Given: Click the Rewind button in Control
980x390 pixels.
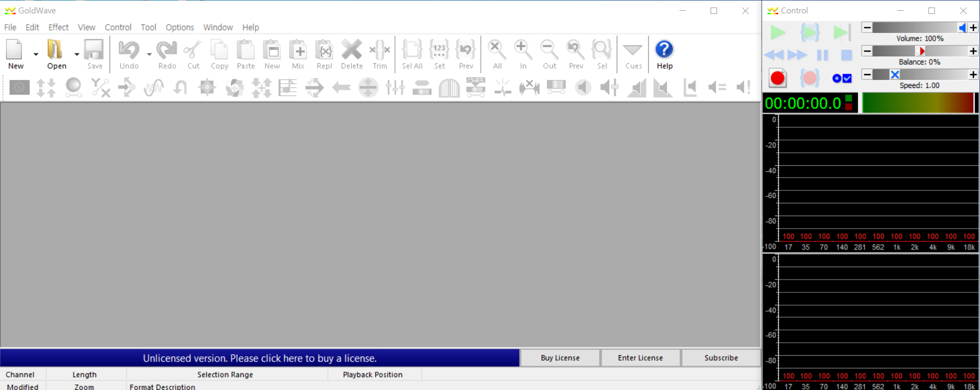Looking at the screenshot, I should coord(774,55).
